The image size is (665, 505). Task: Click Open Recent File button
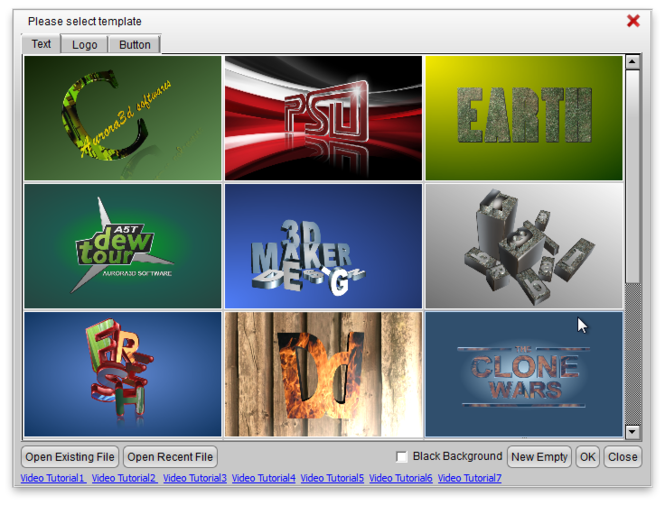(x=170, y=457)
